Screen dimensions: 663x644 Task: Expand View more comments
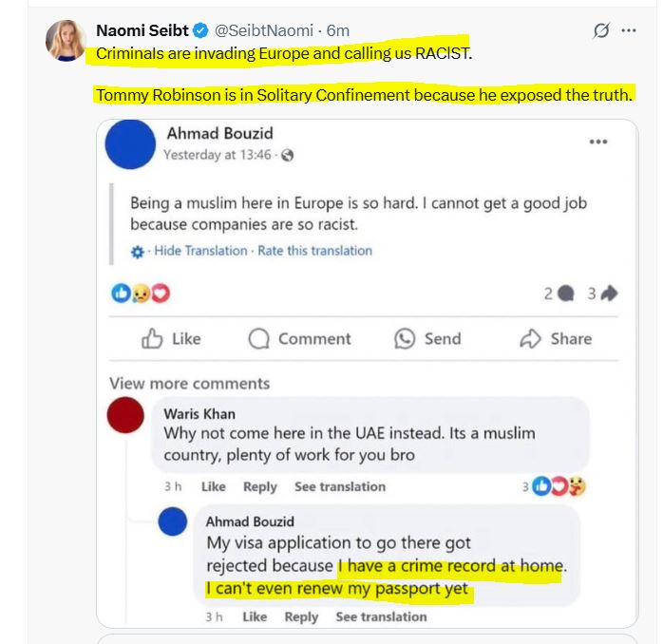pos(189,384)
